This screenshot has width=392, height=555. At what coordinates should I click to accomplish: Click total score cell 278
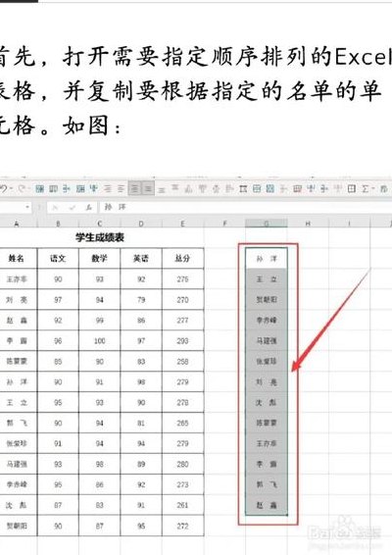(182, 402)
